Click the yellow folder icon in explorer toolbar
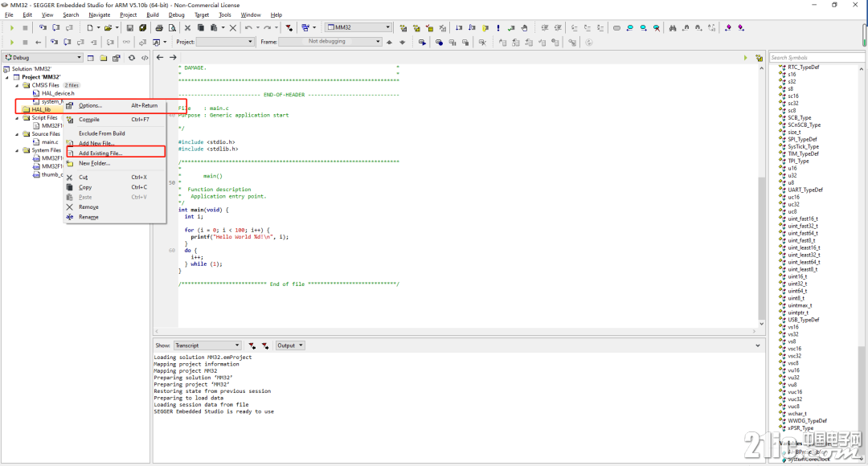 coord(104,58)
